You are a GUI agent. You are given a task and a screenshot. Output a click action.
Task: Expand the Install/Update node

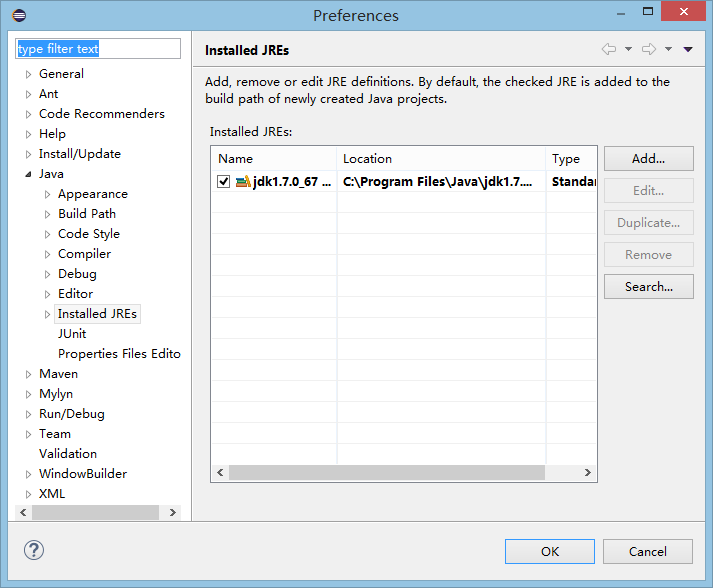pyautogui.click(x=28, y=154)
